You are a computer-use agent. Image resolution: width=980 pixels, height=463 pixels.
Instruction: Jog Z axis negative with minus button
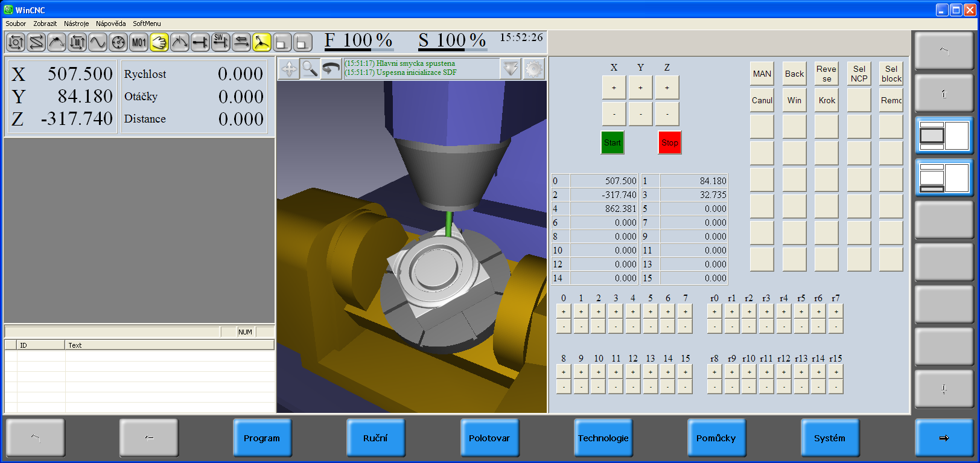tap(667, 114)
